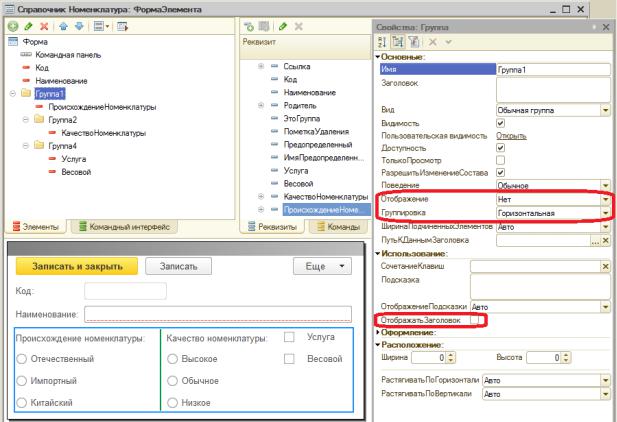Expand КачествоНоменклатуры attribute node
The image size is (617, 422).
tap(261, 196)
